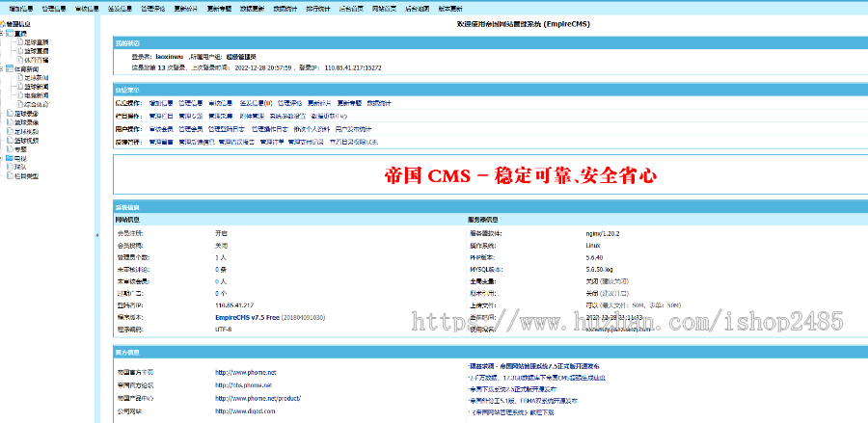Viewport: 868px width, 423px height.
Task: Open 管理操作日志 link
Action: [270, 129]
